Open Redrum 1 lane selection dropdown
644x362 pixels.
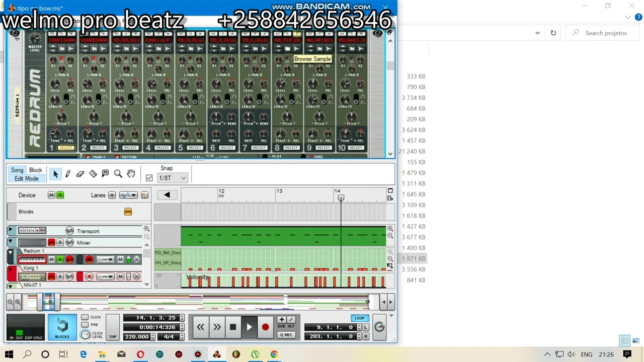[x=105, y=259]
